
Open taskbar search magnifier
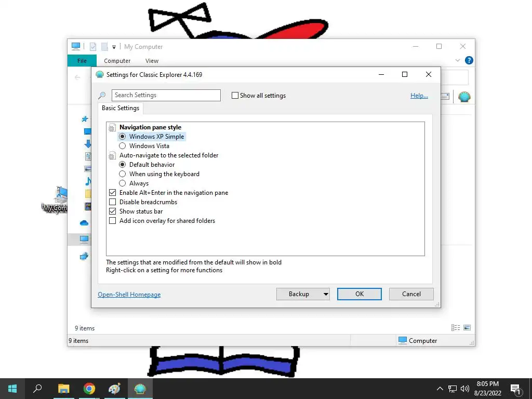(37, 389)
